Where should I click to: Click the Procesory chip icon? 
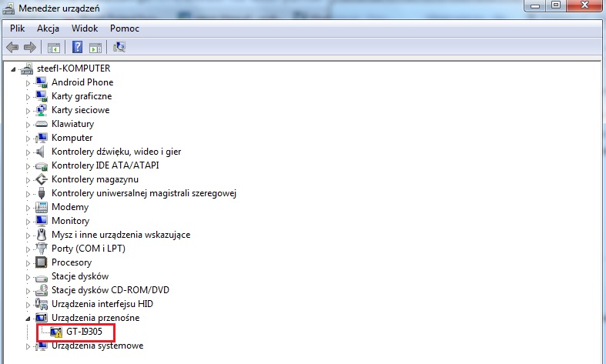click(x=42, y=262)
